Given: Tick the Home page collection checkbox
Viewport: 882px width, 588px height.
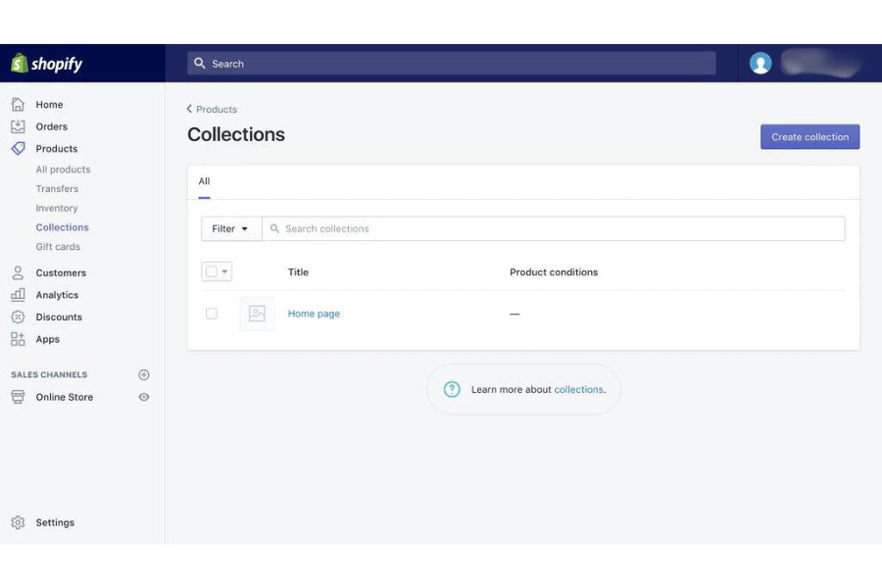Looking at the screenshot, I should [x=211, y=314].
